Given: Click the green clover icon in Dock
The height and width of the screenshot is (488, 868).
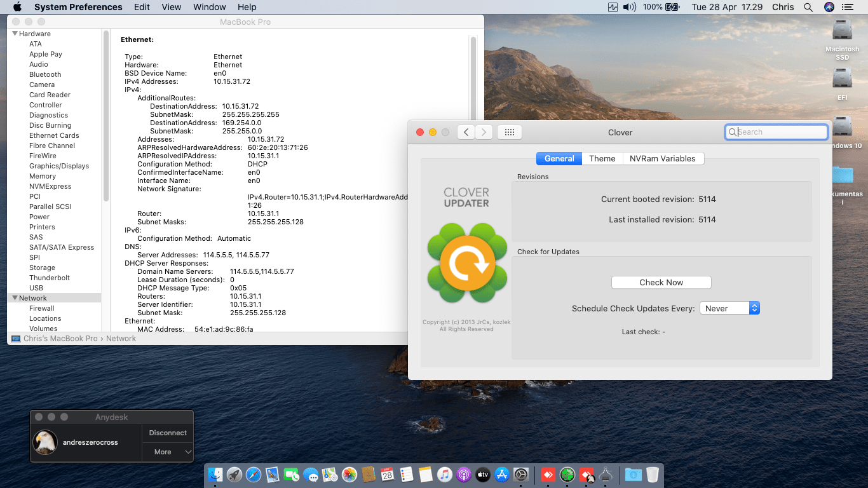Looking at the screenshot, I should [567, 474].
